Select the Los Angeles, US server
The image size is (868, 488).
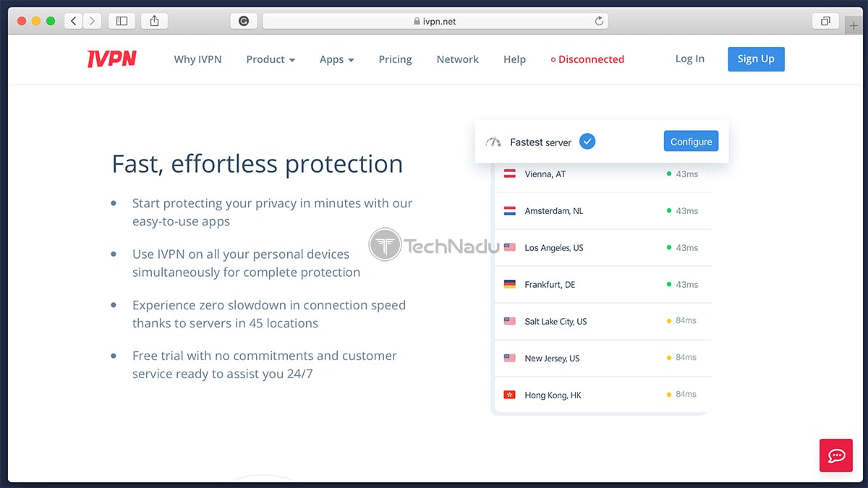(603, 247)
